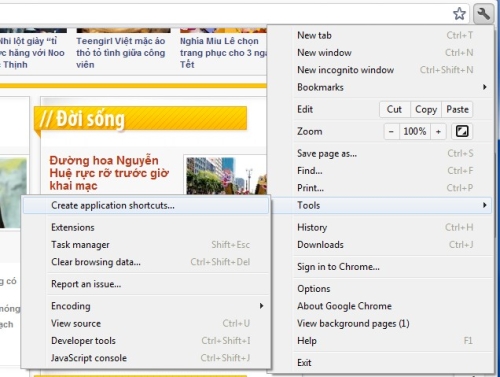Click the Copy button in Edit row

point(426,109)
